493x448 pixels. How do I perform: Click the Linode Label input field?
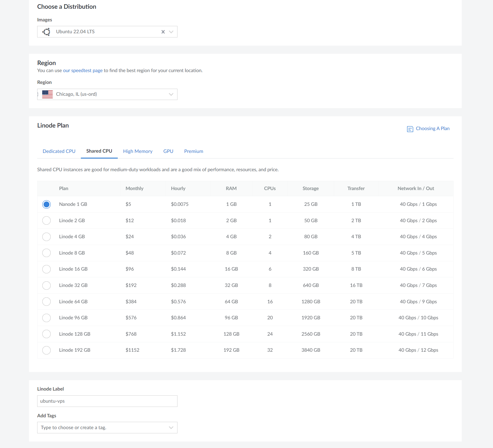pyautogui.click(x=107, y=401)
